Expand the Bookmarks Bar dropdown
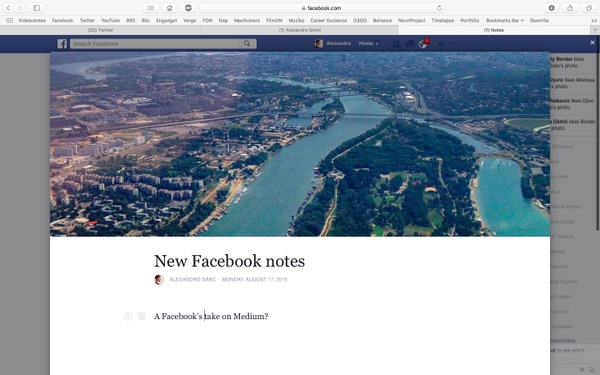Viewport: 600px width, 375px height. pyautogui.click(x=505, y=20)
